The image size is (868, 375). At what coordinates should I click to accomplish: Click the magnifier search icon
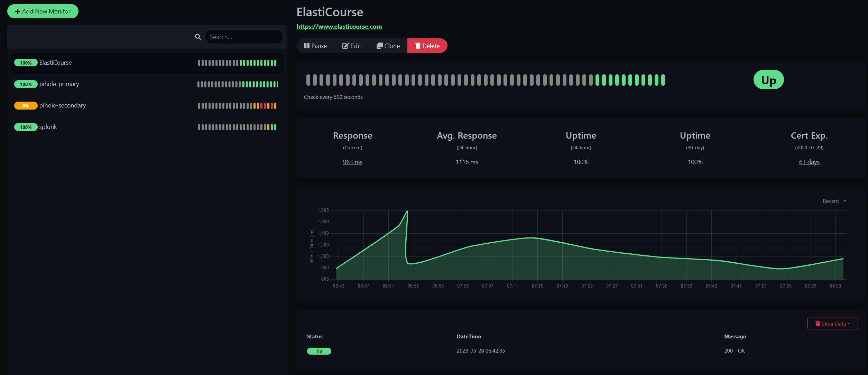[198, 37]
